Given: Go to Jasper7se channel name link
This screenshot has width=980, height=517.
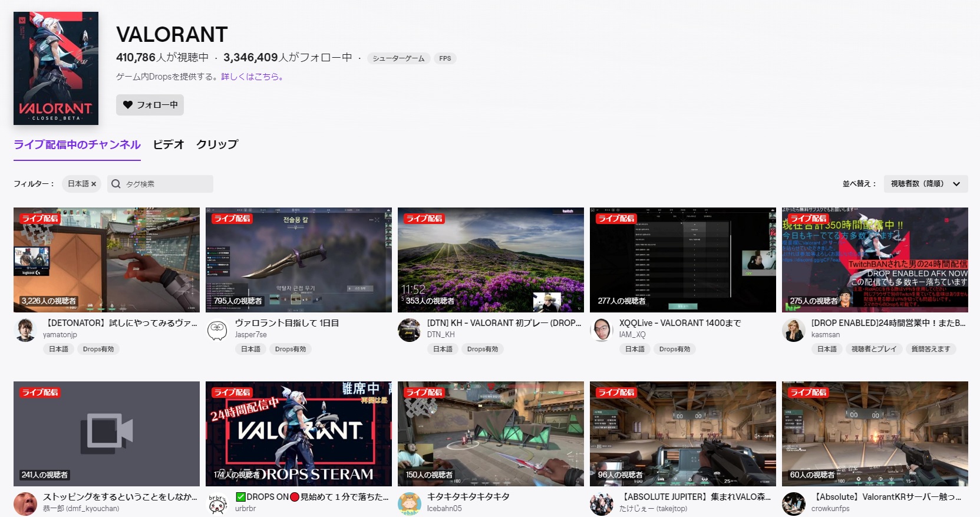Looking at the screenshot, I should 251,335.
